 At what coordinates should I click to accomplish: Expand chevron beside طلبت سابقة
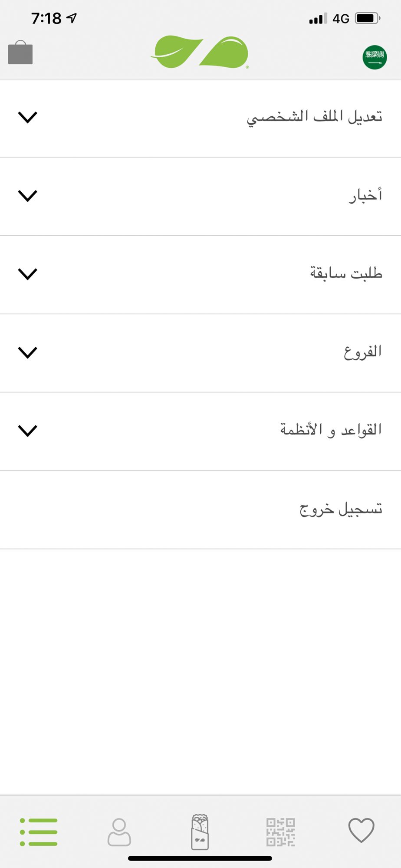[x=27, y=274]
